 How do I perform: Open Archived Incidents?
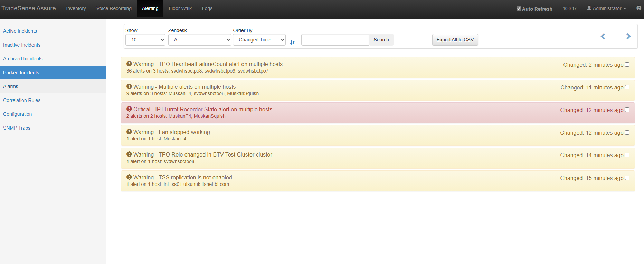coord(53,59)
